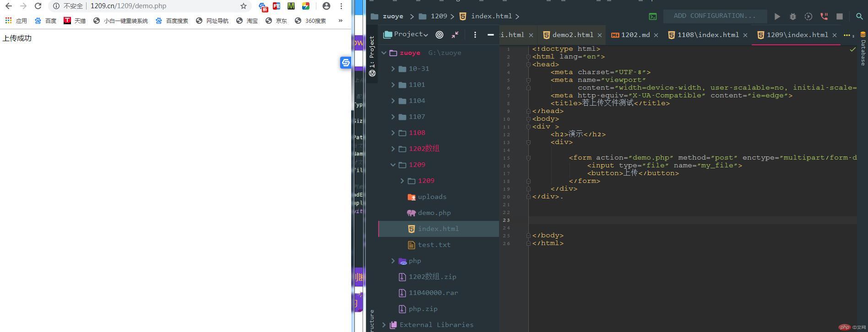
Task: Click the red FE extension icon
Action: (x=276, y=6)
